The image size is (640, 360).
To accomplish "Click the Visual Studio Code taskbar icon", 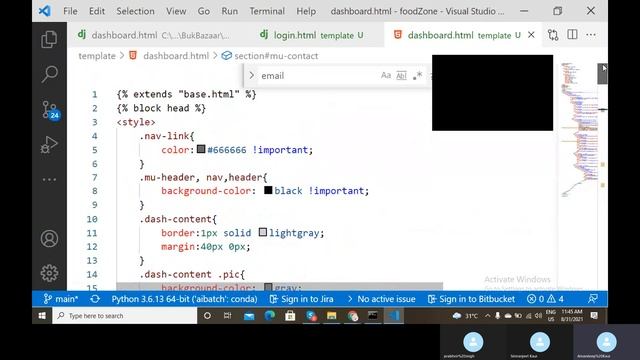I will [393, 316].
